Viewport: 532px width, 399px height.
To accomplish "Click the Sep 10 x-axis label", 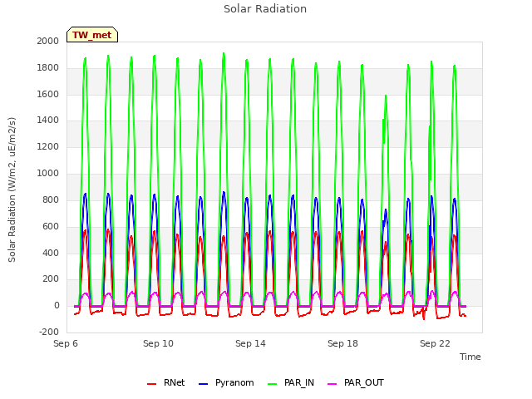I will pos(158,343).
